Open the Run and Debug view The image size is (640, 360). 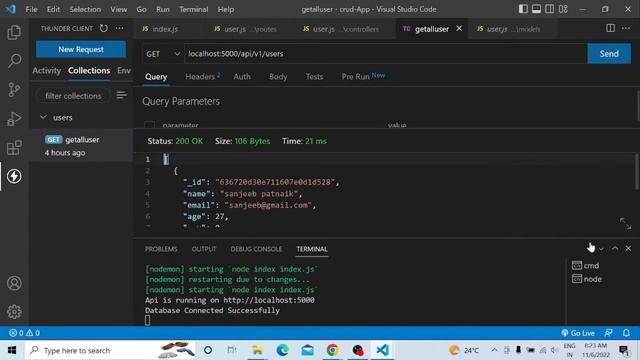click(x=14, y=119)
